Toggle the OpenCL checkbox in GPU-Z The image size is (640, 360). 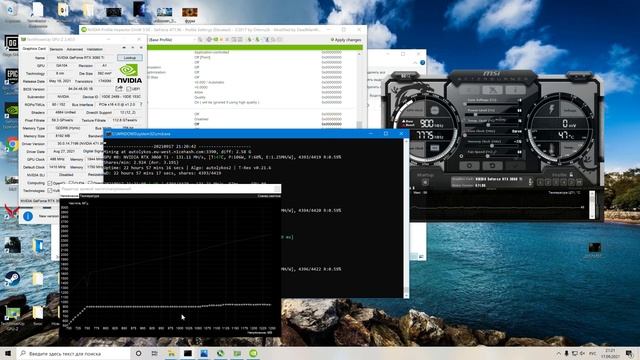50,183
